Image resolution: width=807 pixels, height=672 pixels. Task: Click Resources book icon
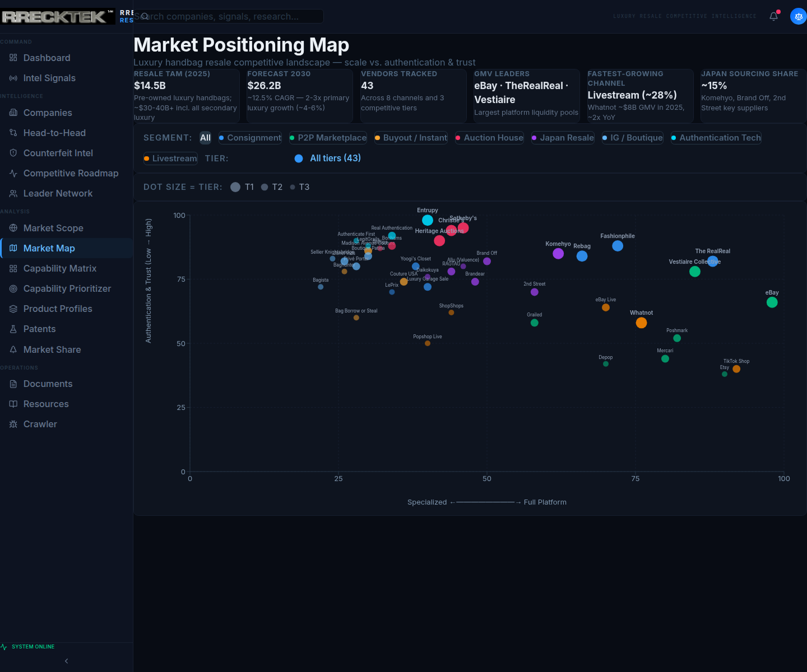(x=13, y=404)
